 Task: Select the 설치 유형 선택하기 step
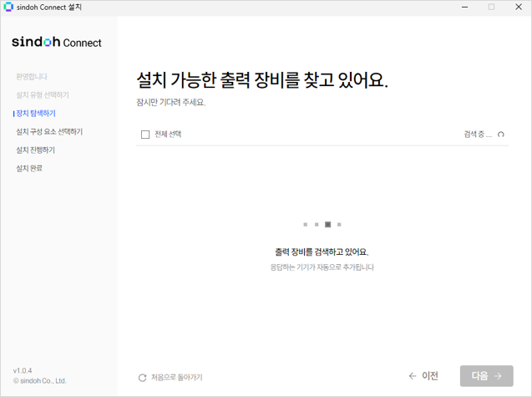click(43, 95)
